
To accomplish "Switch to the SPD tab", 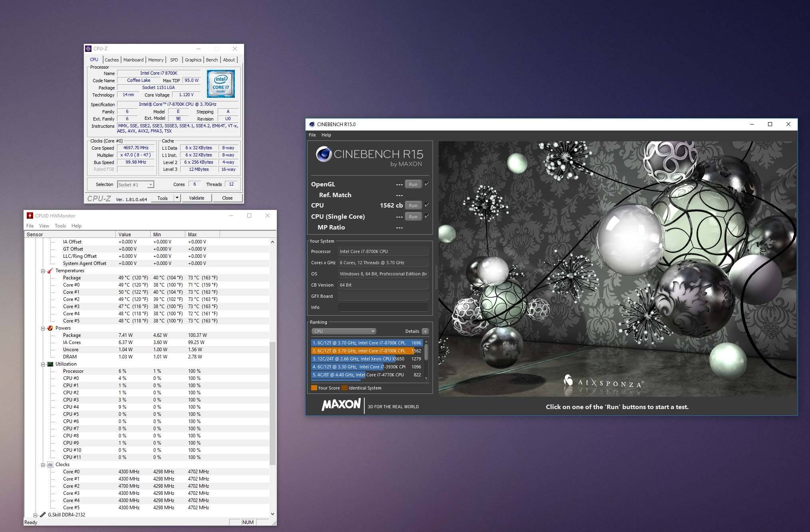I will pyautogui.click(x=174, y=60).
